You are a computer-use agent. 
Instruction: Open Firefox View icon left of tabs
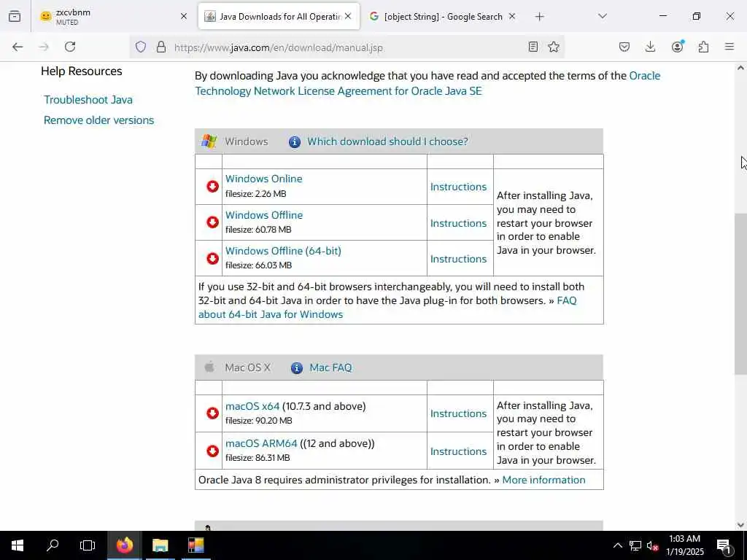point(15,16)
